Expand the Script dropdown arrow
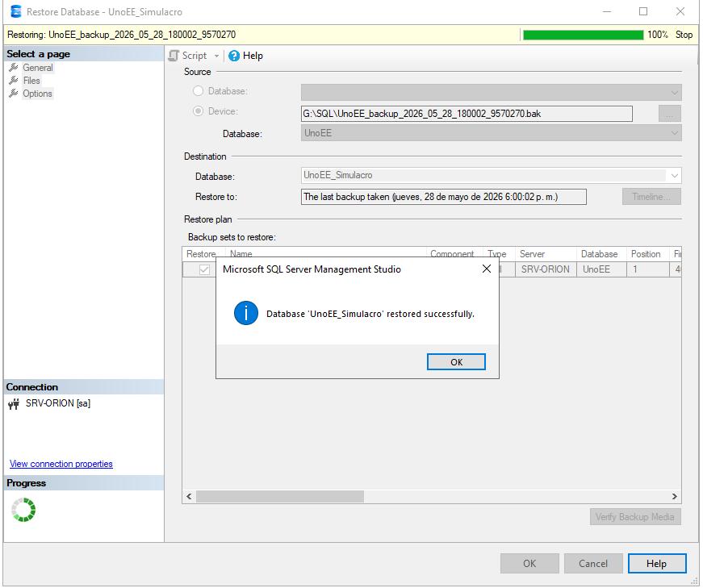 click(216, 56)
